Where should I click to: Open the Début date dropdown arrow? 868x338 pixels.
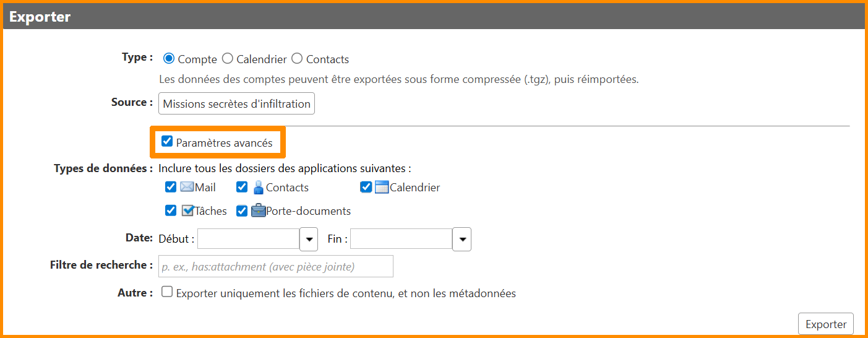click(308, 239)
